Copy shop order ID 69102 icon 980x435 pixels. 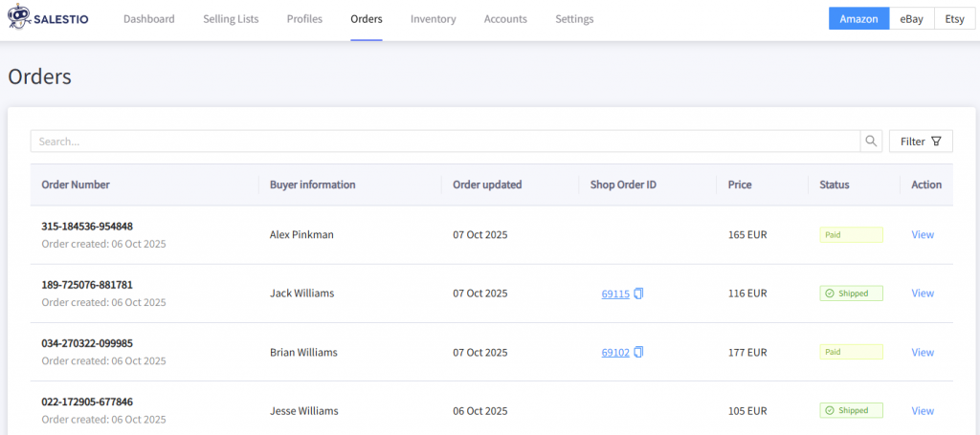639,352
